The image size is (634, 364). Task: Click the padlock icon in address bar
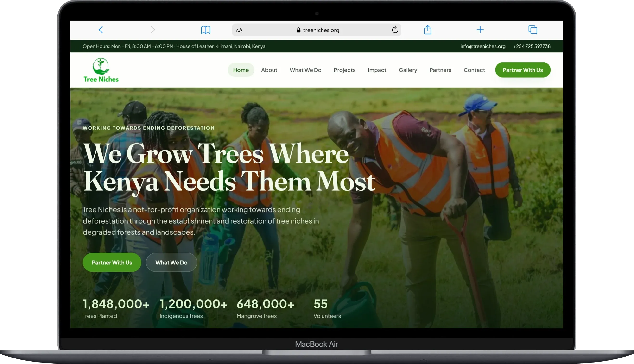[x=298, y=30]
